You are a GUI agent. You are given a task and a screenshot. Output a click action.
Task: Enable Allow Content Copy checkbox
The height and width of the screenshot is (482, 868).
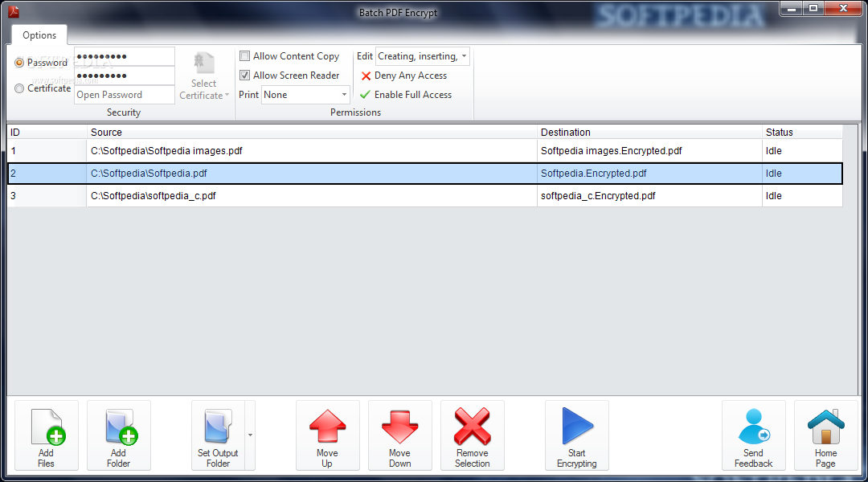click(x=244, y=56)
